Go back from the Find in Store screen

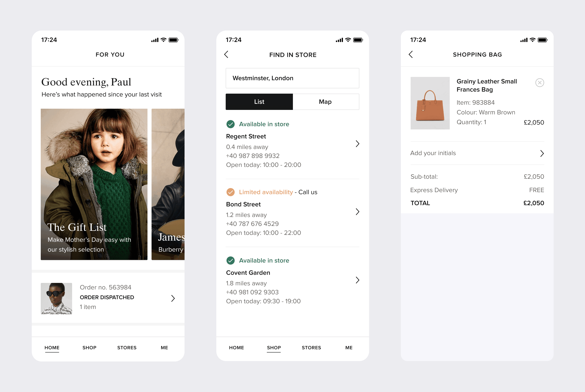[x=226, y=55]
